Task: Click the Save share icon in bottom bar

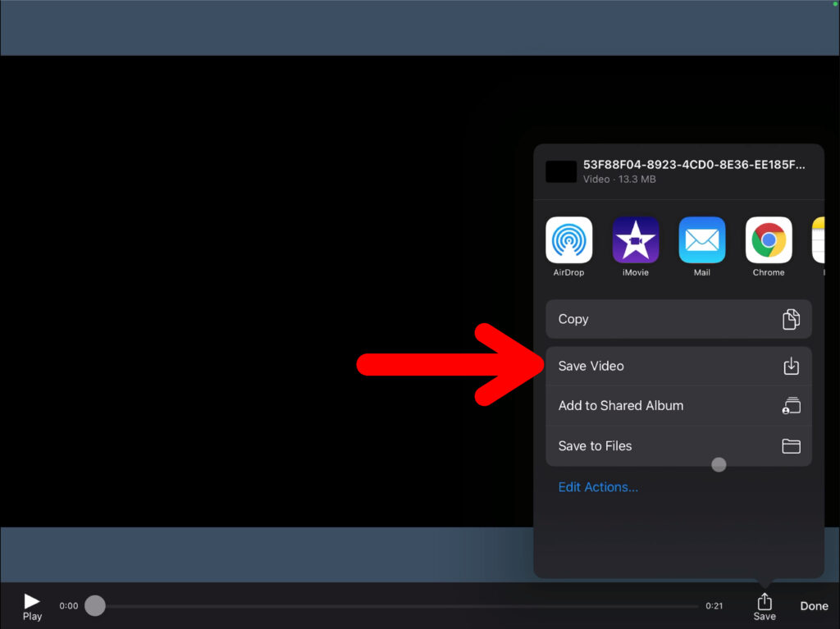Action: point(764,606)
